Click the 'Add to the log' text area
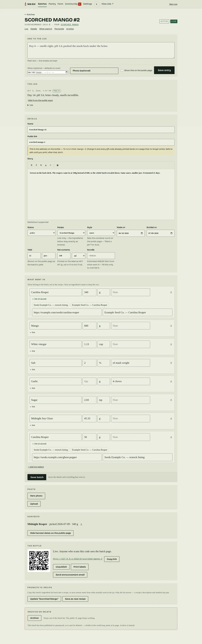Screen dimensions: 202x644 click(x=101, y=50)
